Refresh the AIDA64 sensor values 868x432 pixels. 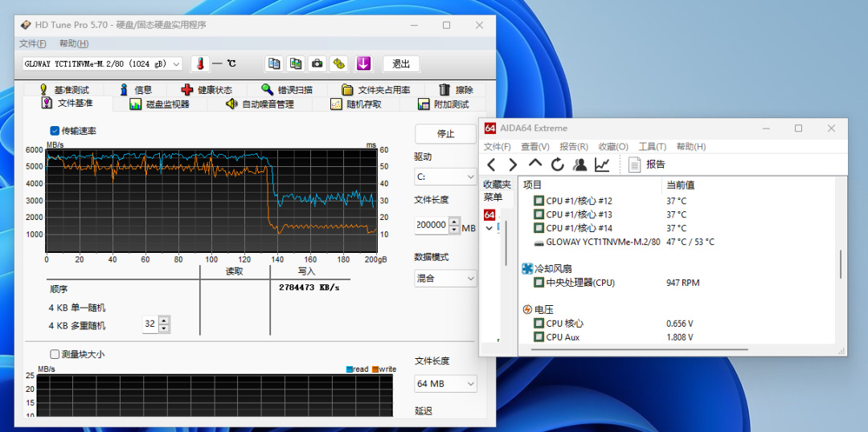coord(558,165)
